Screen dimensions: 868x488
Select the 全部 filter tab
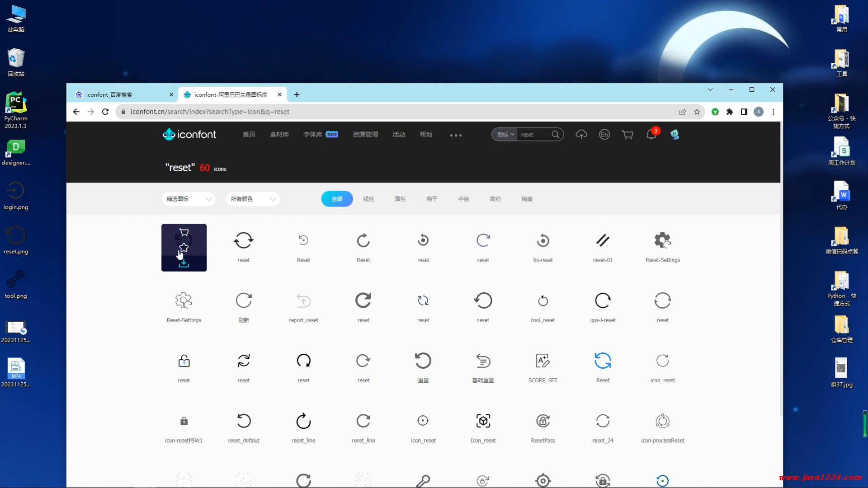(337, 199)
